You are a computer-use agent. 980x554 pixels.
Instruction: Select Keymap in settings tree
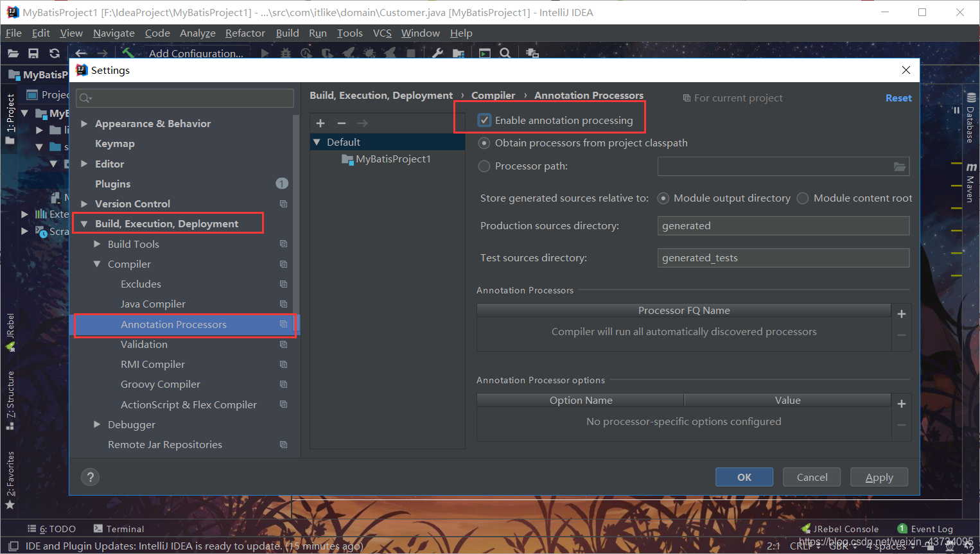[115, 144]
